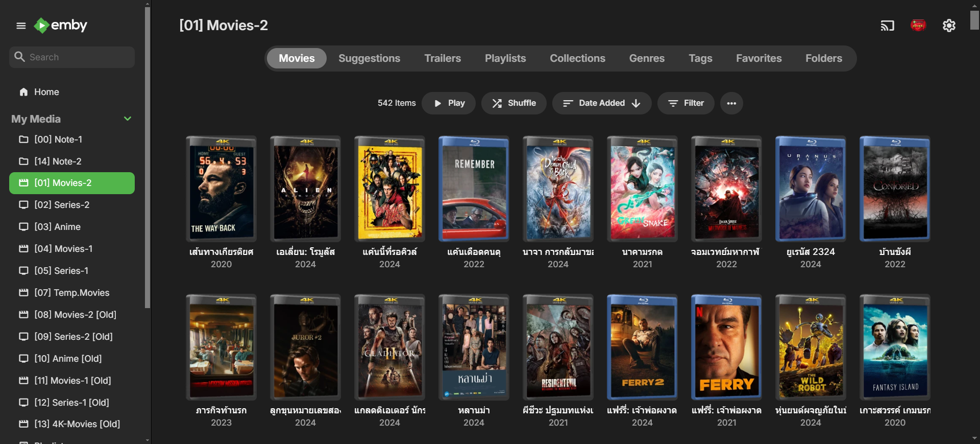Click the [10] Anime [Old] TV icon
Screen dimensions: 980x444
(23, 359)
